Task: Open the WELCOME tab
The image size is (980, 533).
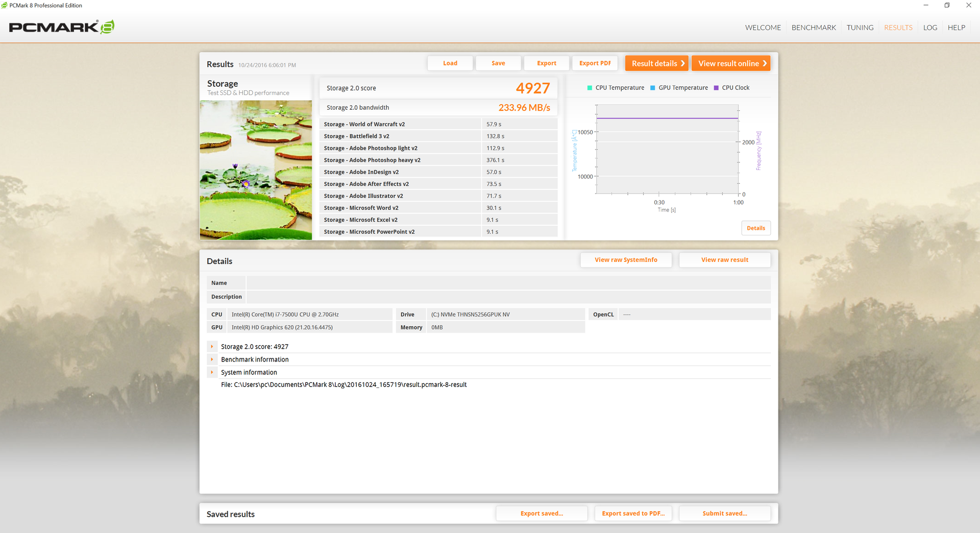Action: [763, 28]
